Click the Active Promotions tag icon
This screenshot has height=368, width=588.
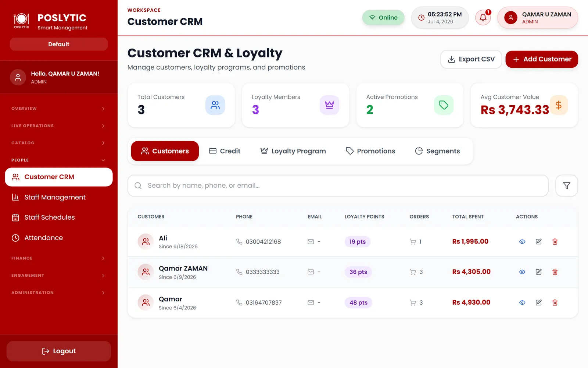(x=444, y=105)
